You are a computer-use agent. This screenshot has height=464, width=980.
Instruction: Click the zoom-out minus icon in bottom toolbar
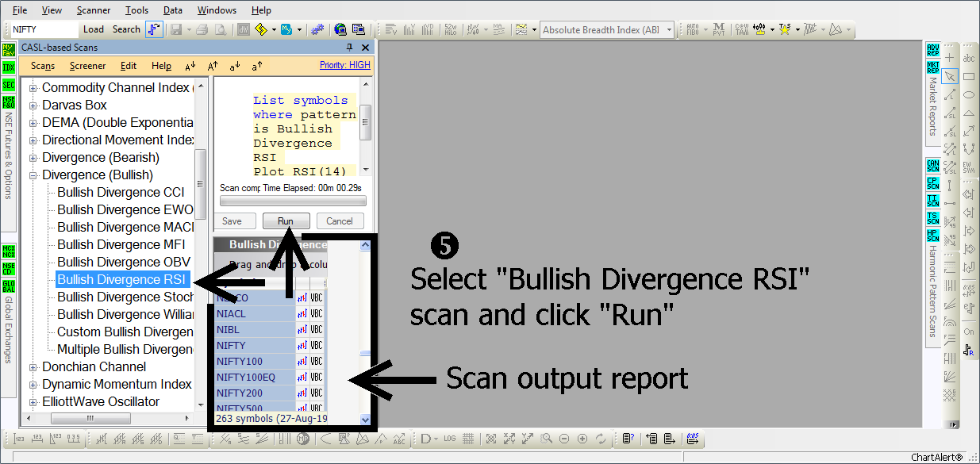[x=564, y=439]
